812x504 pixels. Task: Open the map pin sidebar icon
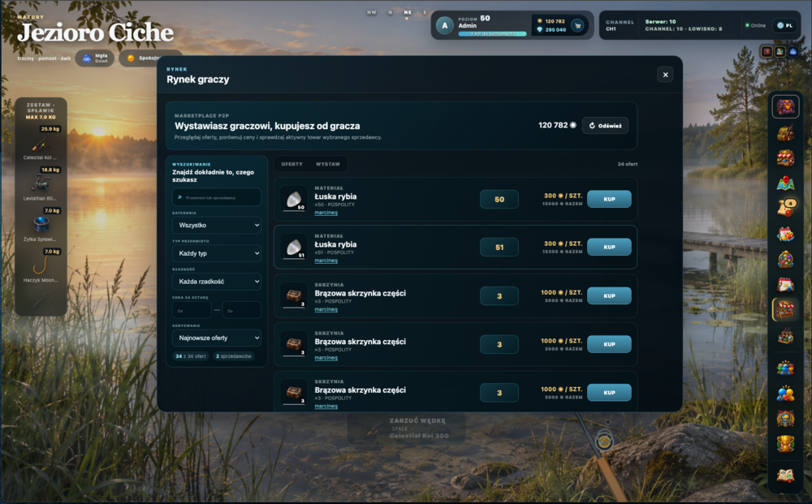coord(785,183)
